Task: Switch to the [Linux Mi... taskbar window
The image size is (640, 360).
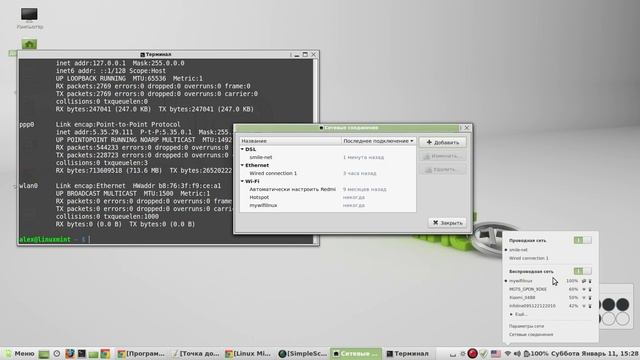Action: [x=248, y=354]
